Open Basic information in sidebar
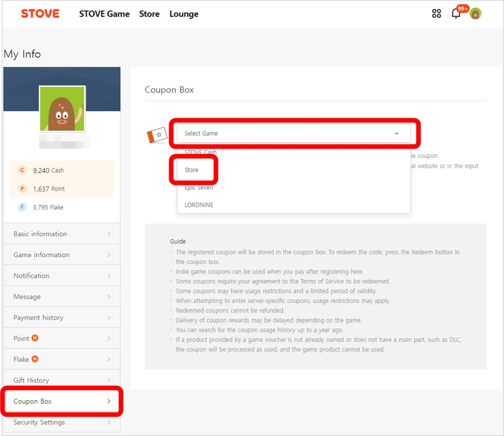The height and width of the screenshot is (436, 504). click(62, 234)
